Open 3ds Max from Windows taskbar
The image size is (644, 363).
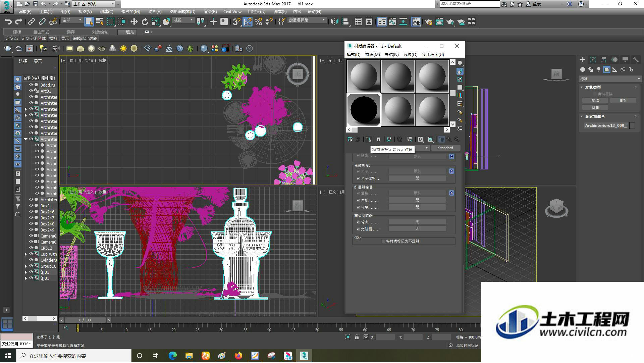click(x=304, y=356)
